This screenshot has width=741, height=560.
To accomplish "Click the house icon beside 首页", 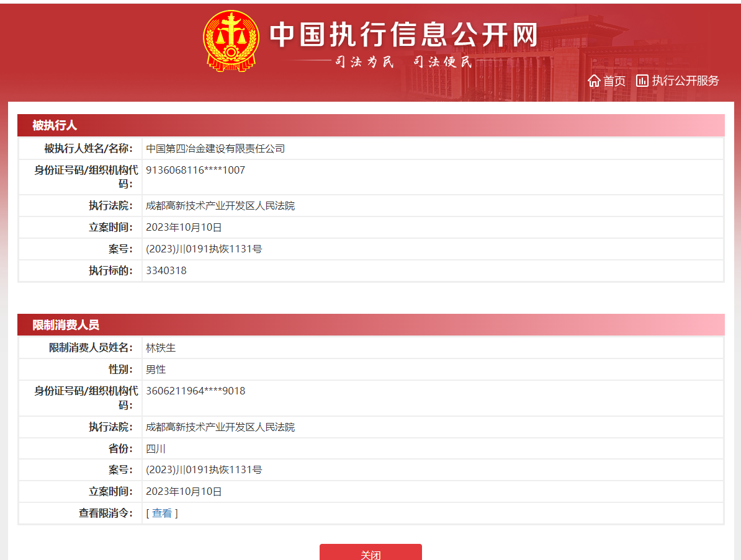I will click(x=594, y=81).
